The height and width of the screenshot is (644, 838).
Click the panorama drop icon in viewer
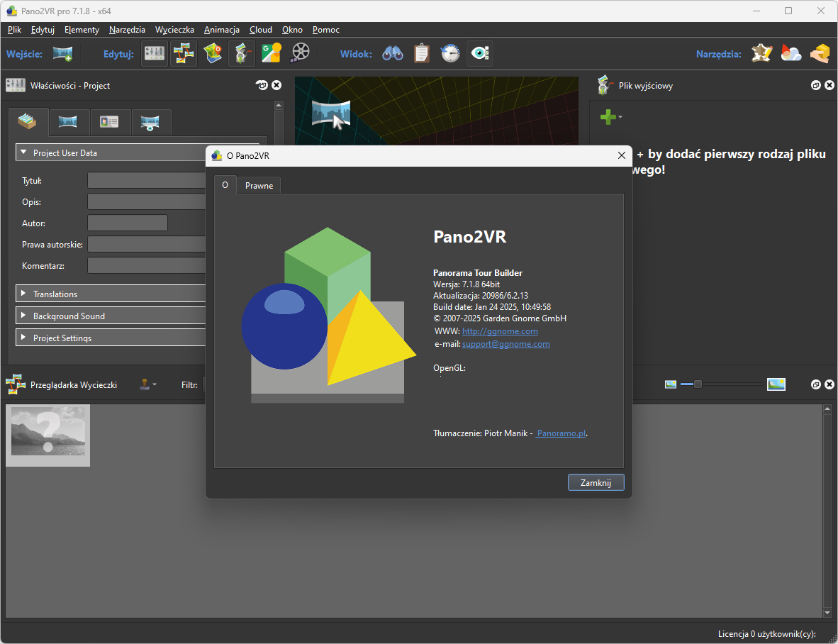pos(331,114)
